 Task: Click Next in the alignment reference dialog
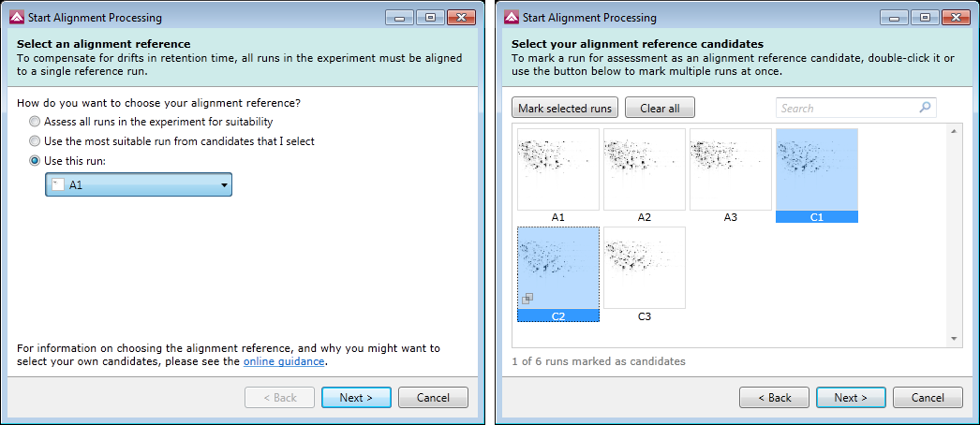356,398
